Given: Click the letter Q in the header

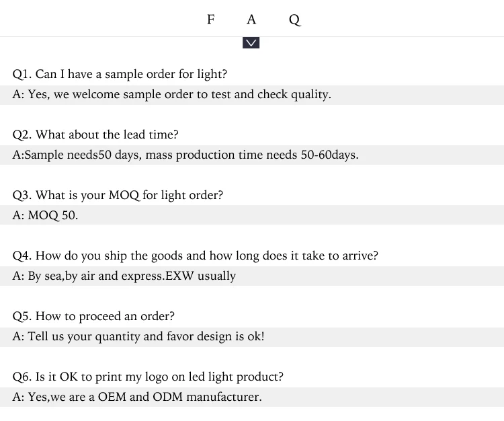Looking at the screenshot, I should [x=294, y=20].
